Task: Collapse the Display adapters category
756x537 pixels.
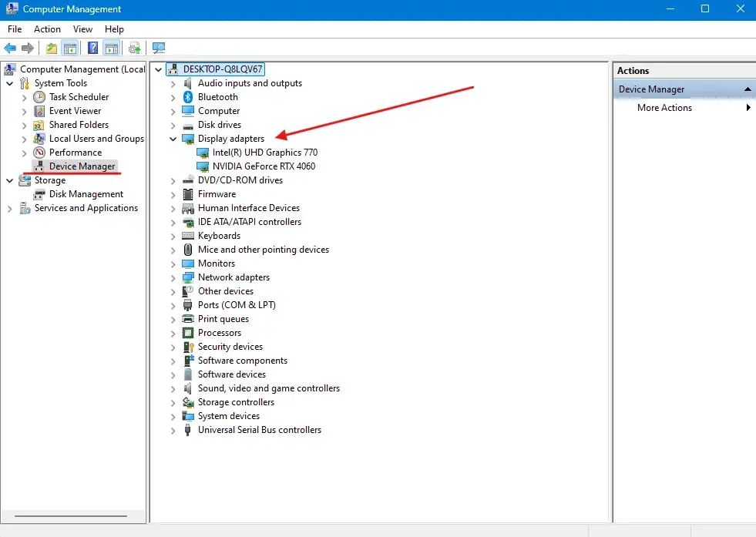Action: coord(173,139)
